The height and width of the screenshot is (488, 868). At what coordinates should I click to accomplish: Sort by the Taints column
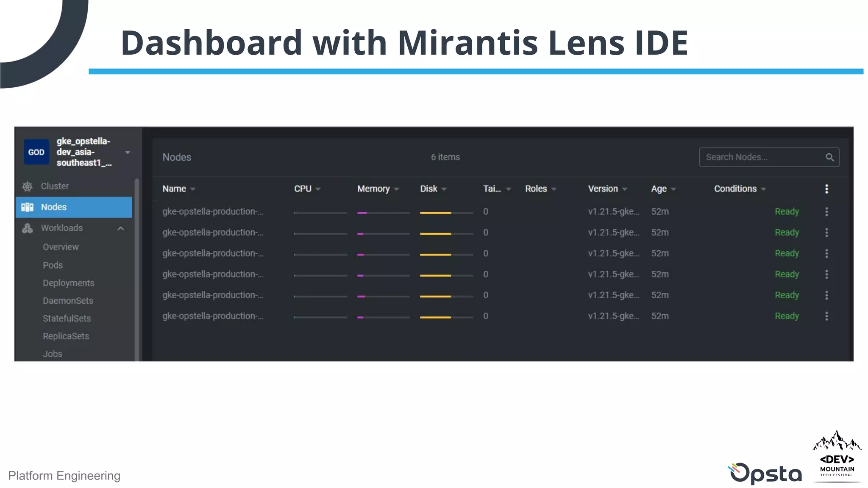pos(497,189)
